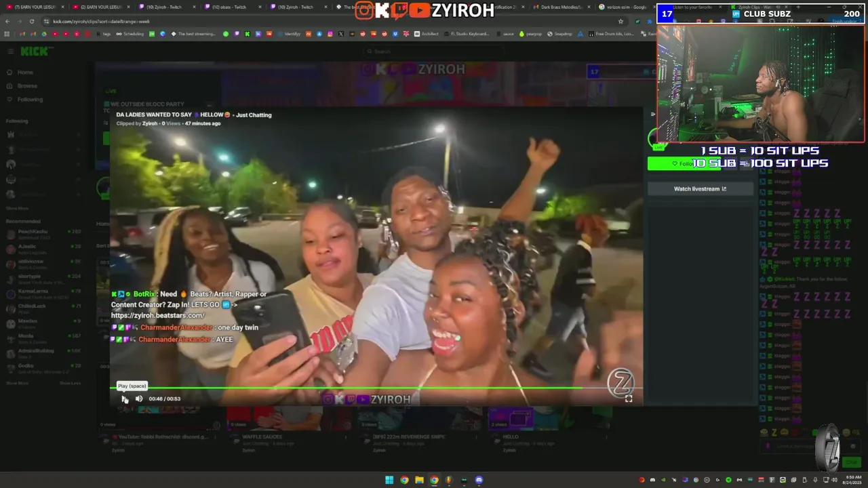Seek on the green clip progress bar
The width and height of the screenshot is (868, 488).
(x=376, y=388)
